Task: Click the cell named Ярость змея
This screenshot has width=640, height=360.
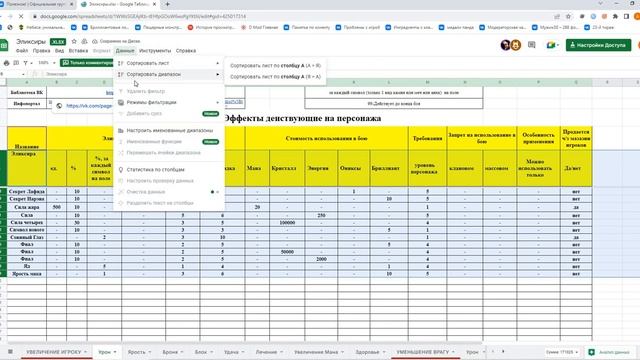Action: pos(27,273)
